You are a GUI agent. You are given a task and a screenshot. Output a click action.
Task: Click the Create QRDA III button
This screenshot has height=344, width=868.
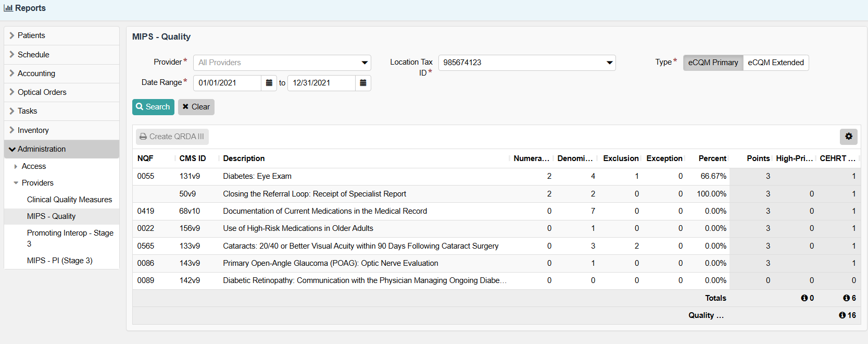click(172, 137)
